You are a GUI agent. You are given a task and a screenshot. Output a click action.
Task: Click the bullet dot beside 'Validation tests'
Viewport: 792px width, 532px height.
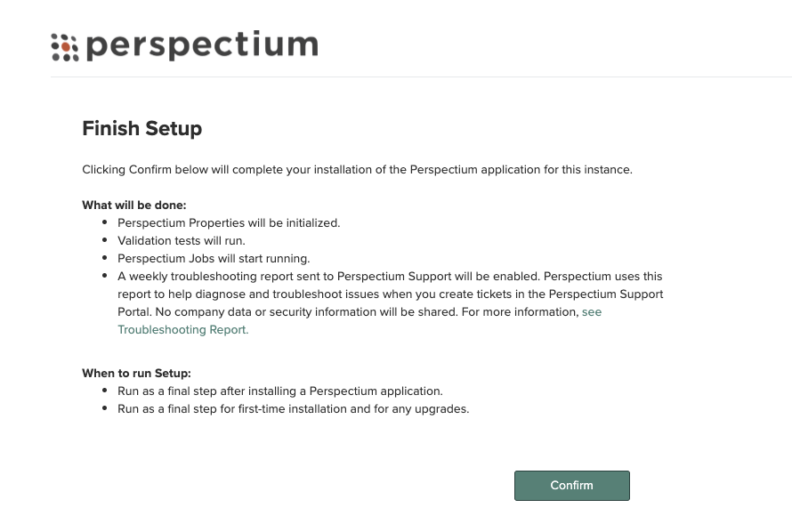(104, 239)
